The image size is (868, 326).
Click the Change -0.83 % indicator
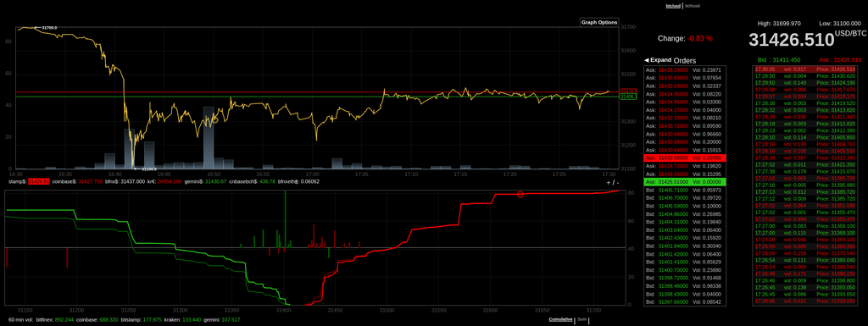(x=685, y=38)
